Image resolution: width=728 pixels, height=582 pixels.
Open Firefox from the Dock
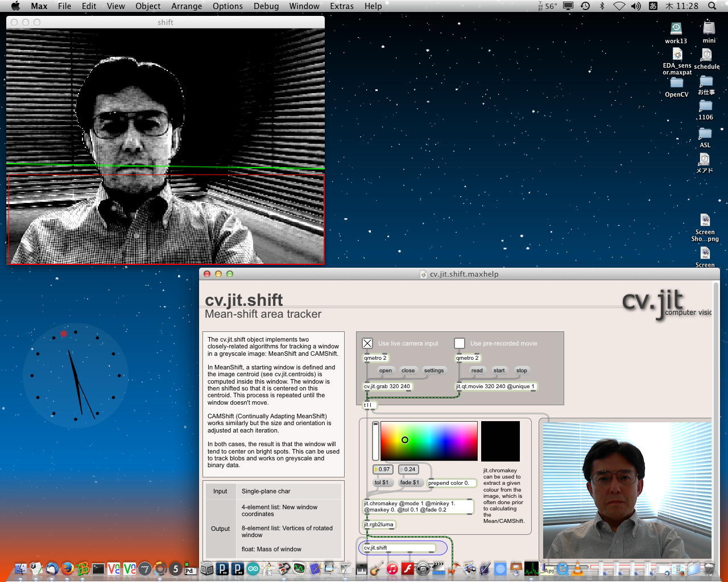[x=68, y=568]
